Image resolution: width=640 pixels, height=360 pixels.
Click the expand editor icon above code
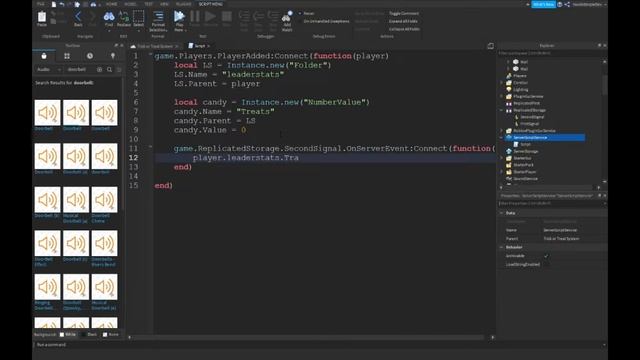tap(491, 46)
